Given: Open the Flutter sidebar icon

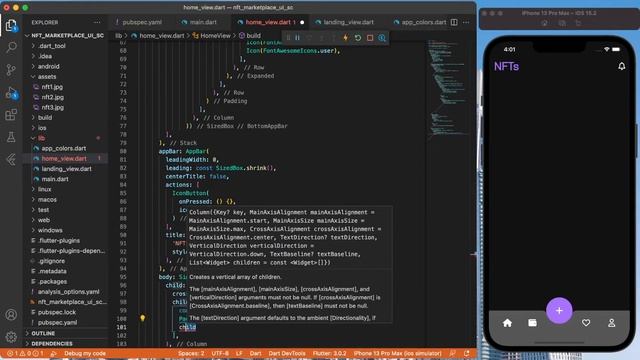Looking at the screenshot, I should (x=11, y=160).
